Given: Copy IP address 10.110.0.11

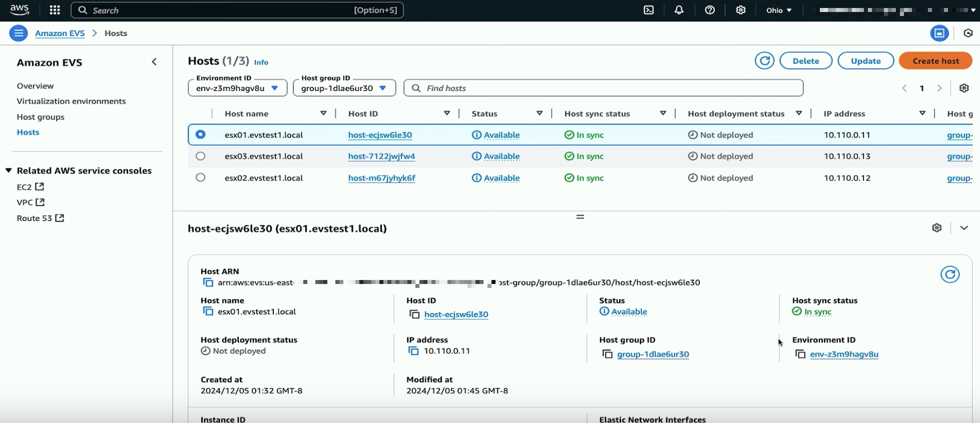Looking at the screenshot, I should pyautogui.click(x=413, y=351).
